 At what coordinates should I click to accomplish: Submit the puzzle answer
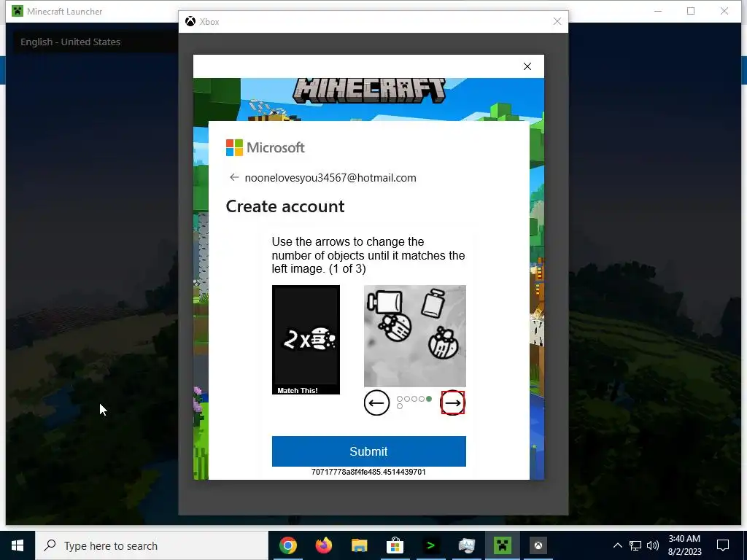pos(368,451)
